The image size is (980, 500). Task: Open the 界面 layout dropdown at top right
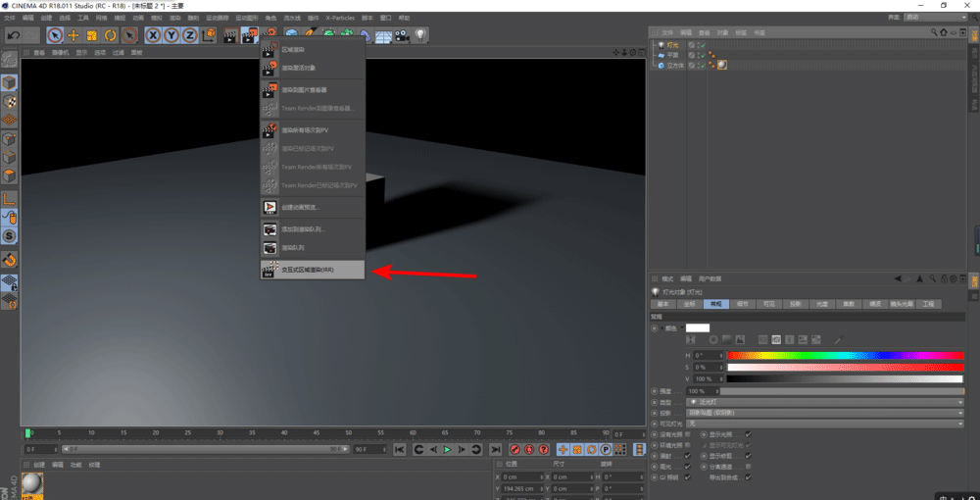[x=936, y=18]
